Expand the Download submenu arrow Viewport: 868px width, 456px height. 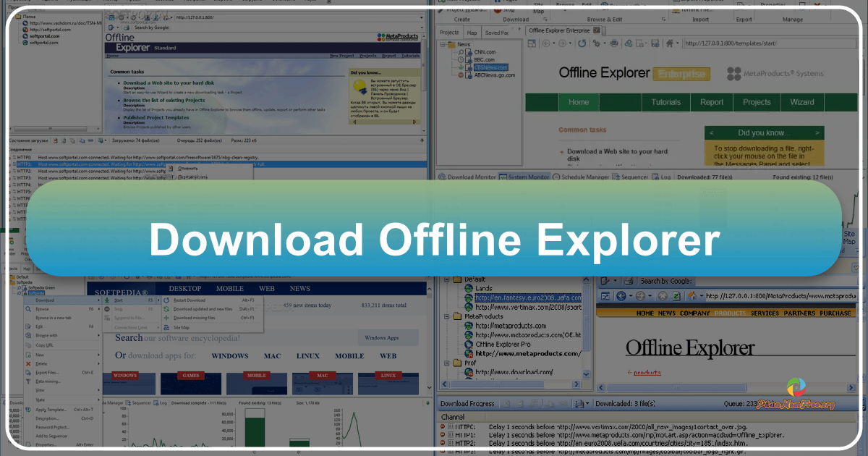98,300
